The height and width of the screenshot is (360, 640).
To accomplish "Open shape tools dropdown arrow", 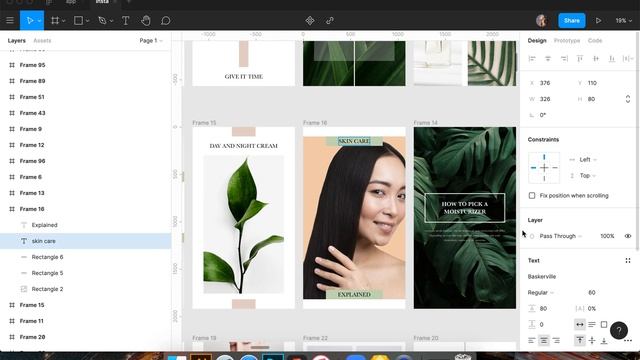I will click(87, 21).
